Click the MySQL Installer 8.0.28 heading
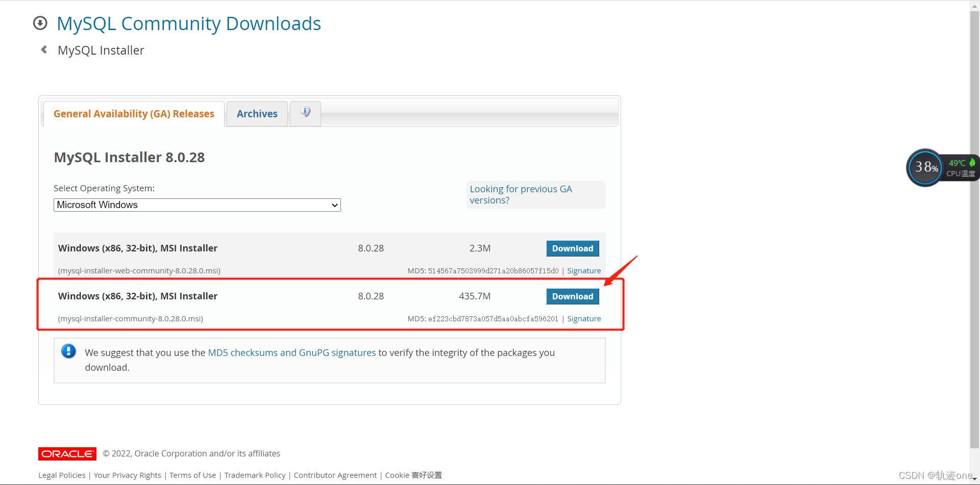980x485 pixels. (129, 158)
